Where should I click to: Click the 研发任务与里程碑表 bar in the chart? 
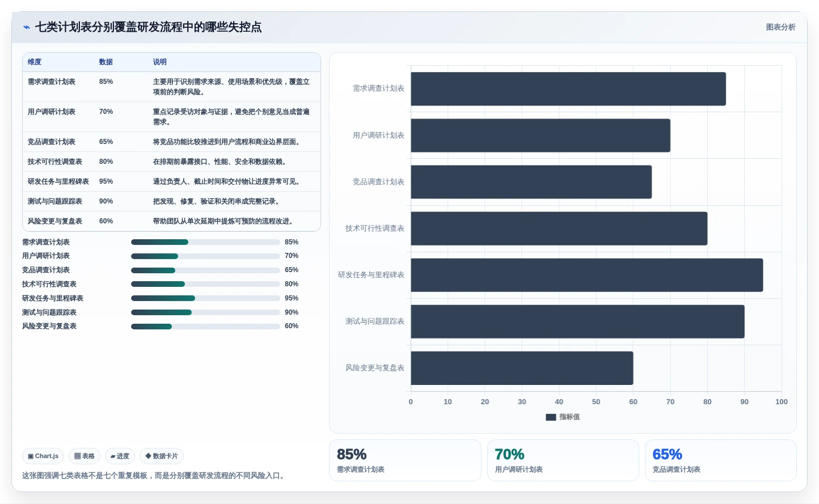point(587,275)
